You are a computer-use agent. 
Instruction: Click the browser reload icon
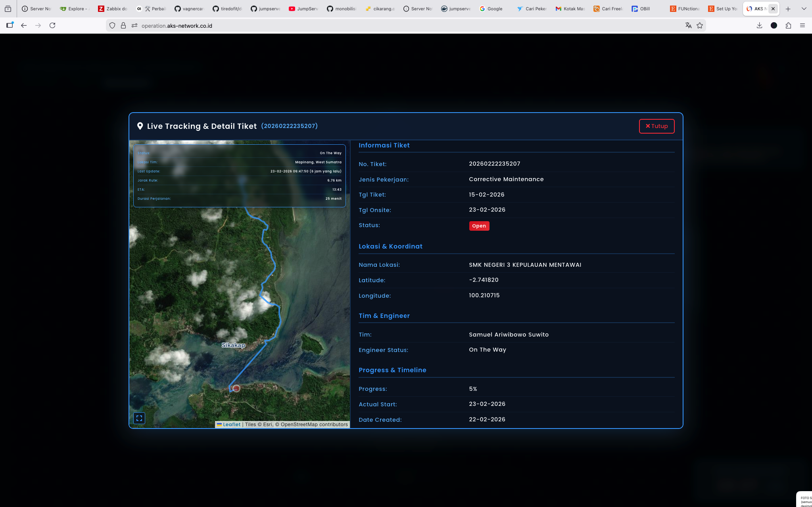point(52,25)
